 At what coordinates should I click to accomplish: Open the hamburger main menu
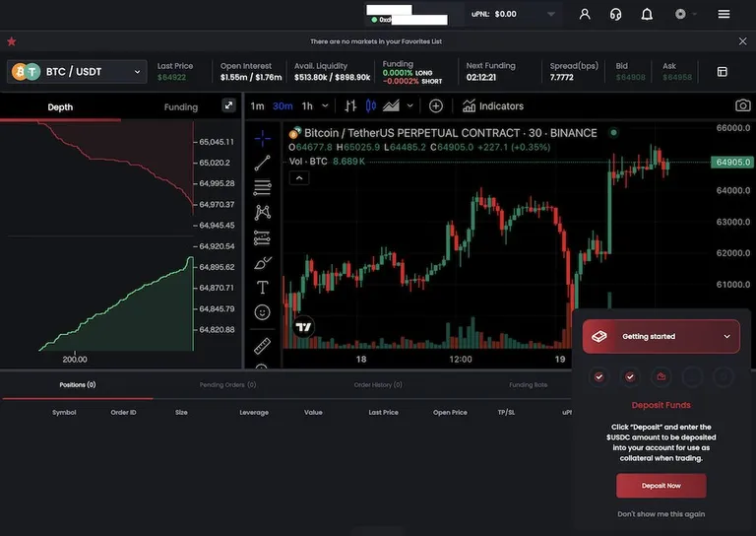(724, 14)
